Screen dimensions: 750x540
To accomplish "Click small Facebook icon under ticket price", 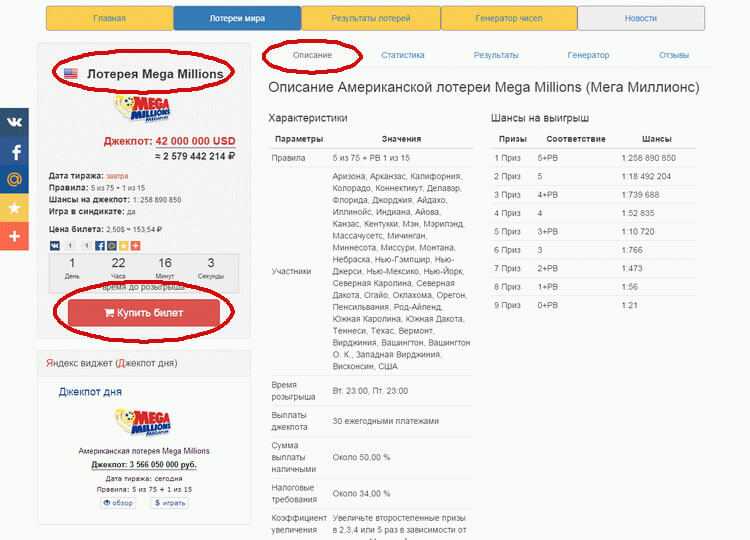I will pyautogui.click(x=100, y=245).
